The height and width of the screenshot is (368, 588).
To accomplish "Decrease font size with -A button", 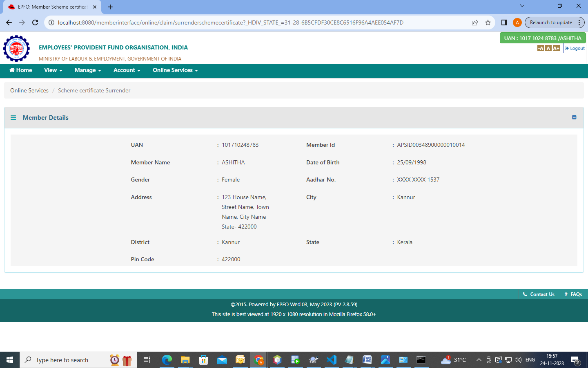I will (541, 48).
